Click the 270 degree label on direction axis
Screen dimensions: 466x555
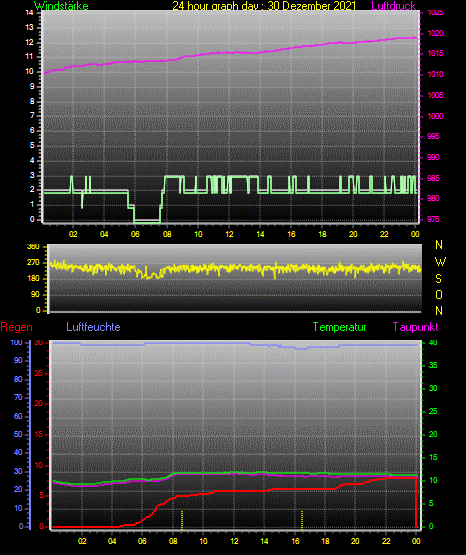(x=33, y=263)
